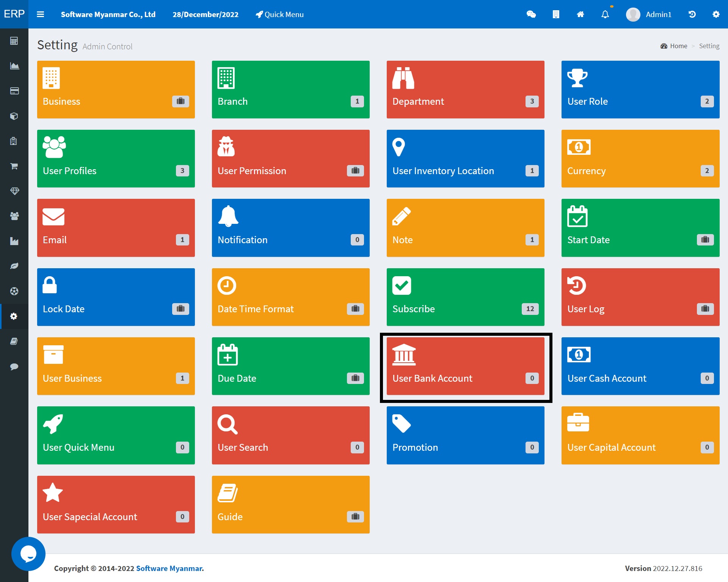
Task: Open the comment bubble icon in sidebar
Action: (14, 367)
